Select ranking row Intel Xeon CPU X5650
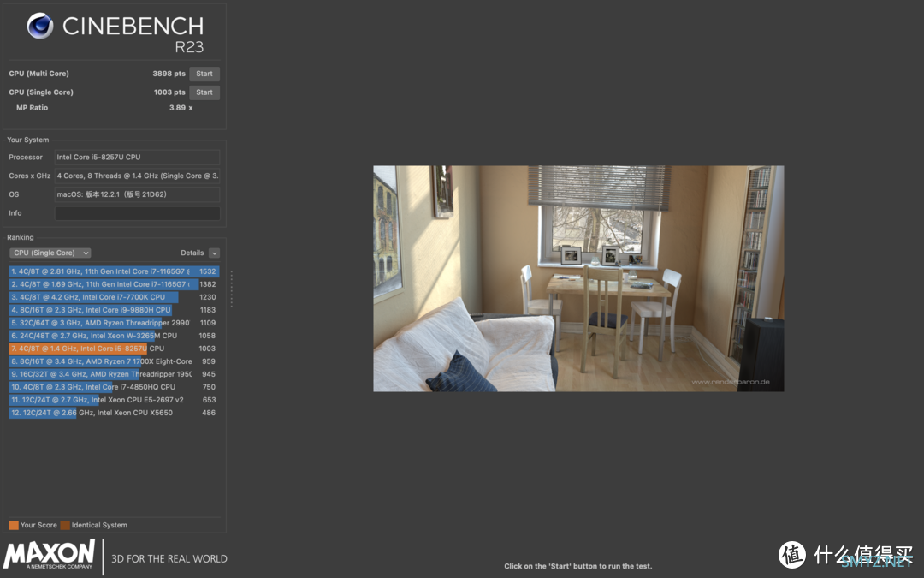Image resolution: width=924 pixels, height=578 pixels. 114,413
